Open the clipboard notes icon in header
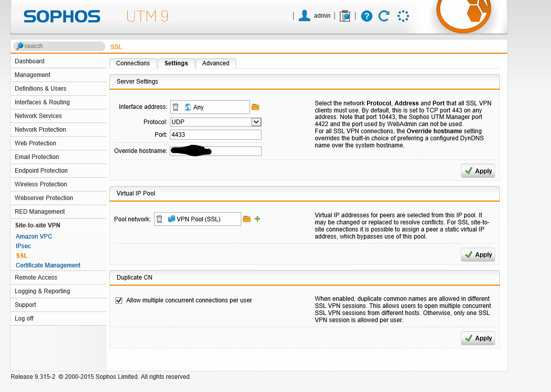 tap(345, 16)
